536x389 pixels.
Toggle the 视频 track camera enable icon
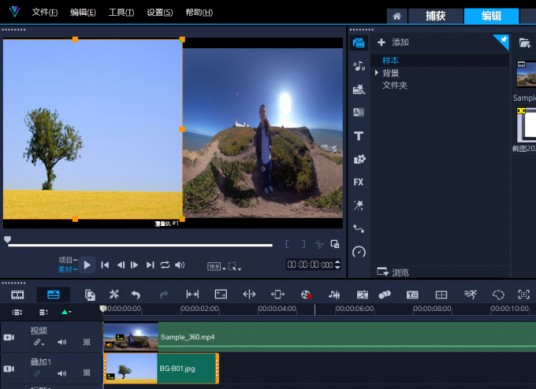(9, 337)
